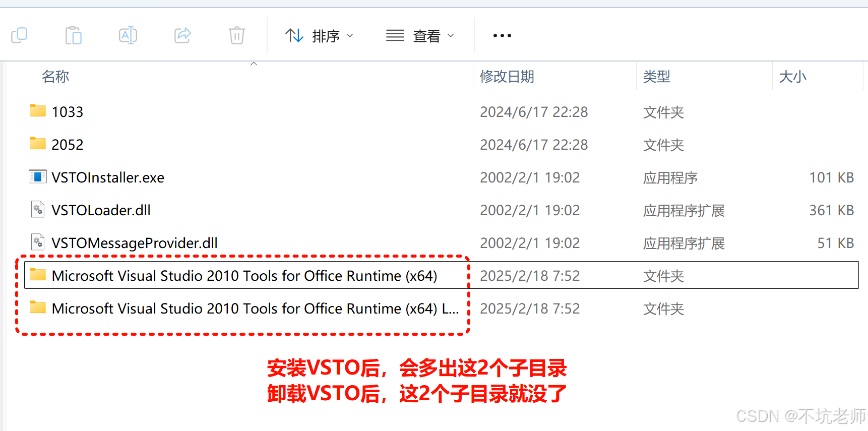
Task: Click the 文件夹 type of folder 1033
Action: pos(664,112)
